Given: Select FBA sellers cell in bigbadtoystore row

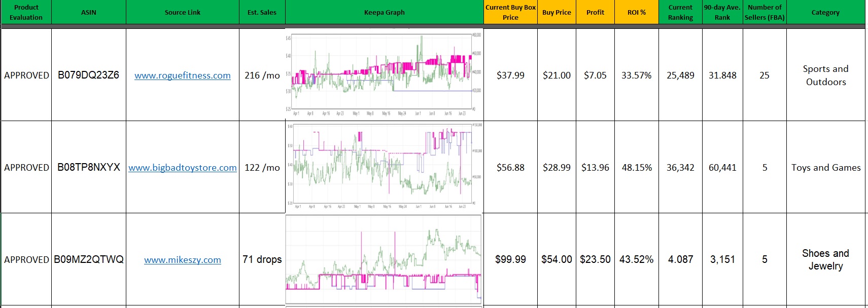Looking at the screenshot, I should pos(765,167).
